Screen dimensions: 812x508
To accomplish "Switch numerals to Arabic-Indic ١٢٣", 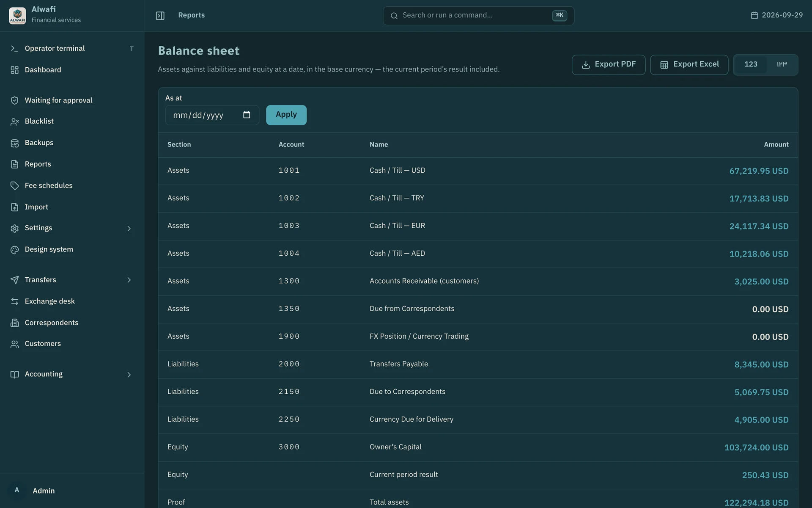I will pyautogui.click(x=782, y=64).
